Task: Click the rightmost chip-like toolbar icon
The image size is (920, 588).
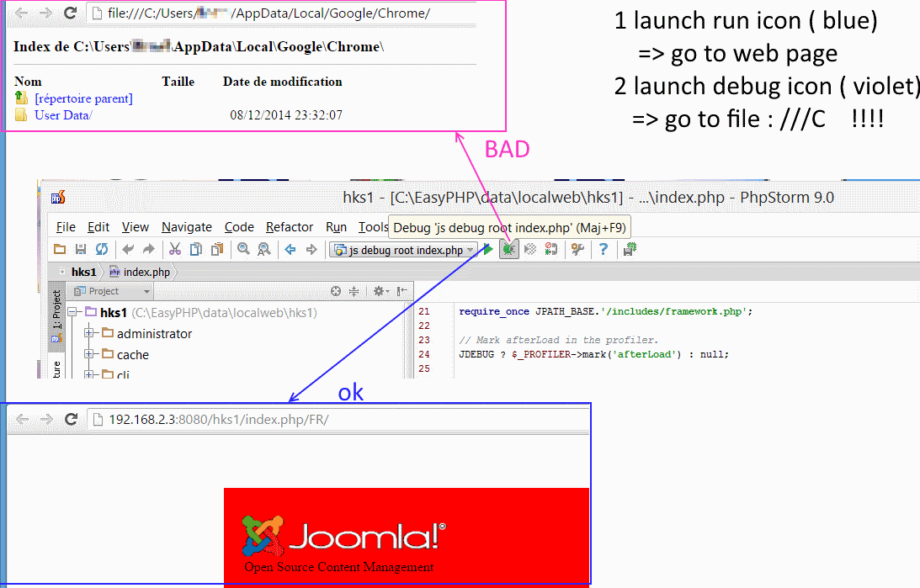Action: (630, 250)
